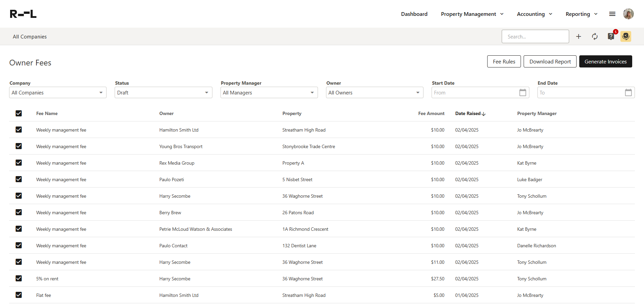Viewport: 644px width, 307px height.
Task: Click 1A Richmond Crescent property
Action: click(305, 229)
